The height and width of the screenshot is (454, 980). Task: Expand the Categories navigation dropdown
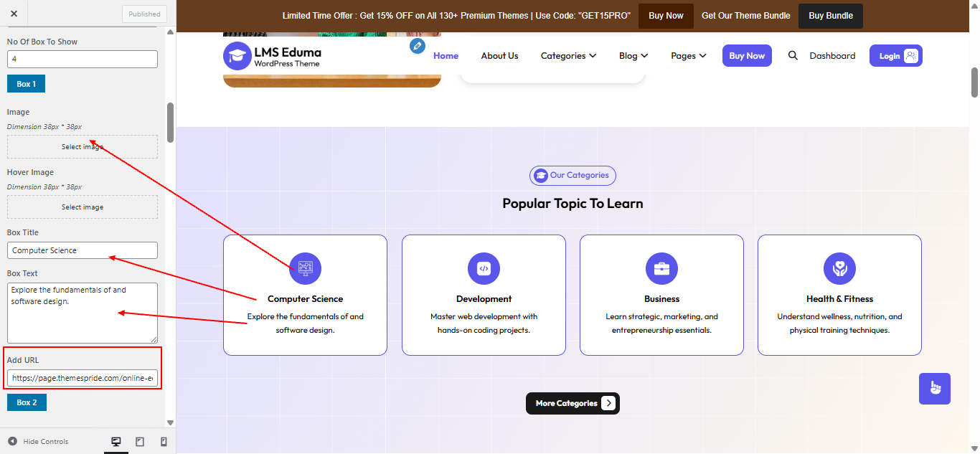tap(567, 55)
